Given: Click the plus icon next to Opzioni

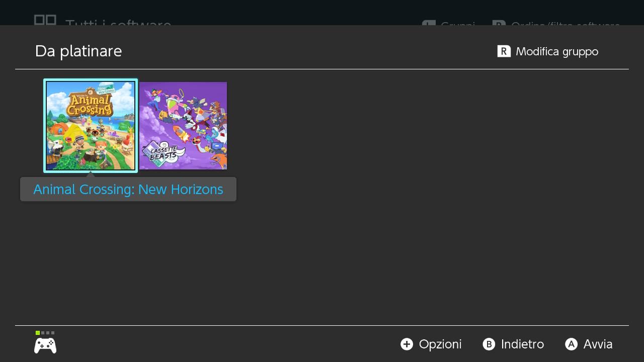Looking at the screenshot, I should (407, 344).
